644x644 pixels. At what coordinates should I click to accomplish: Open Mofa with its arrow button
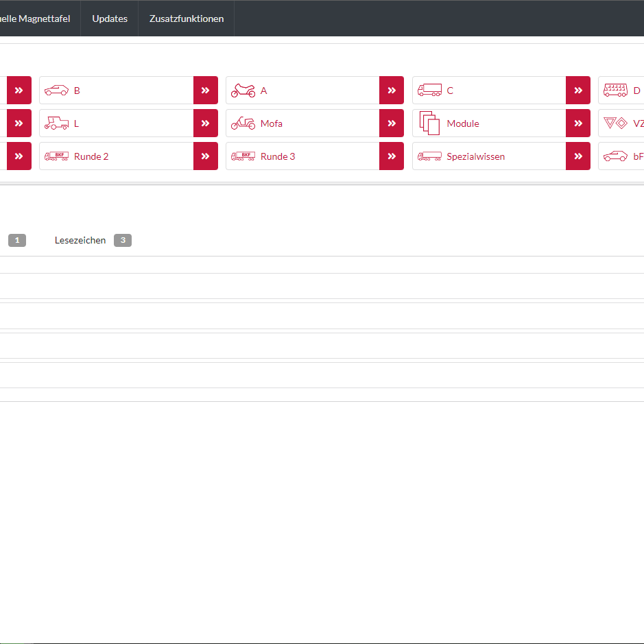tap(392, 123)
